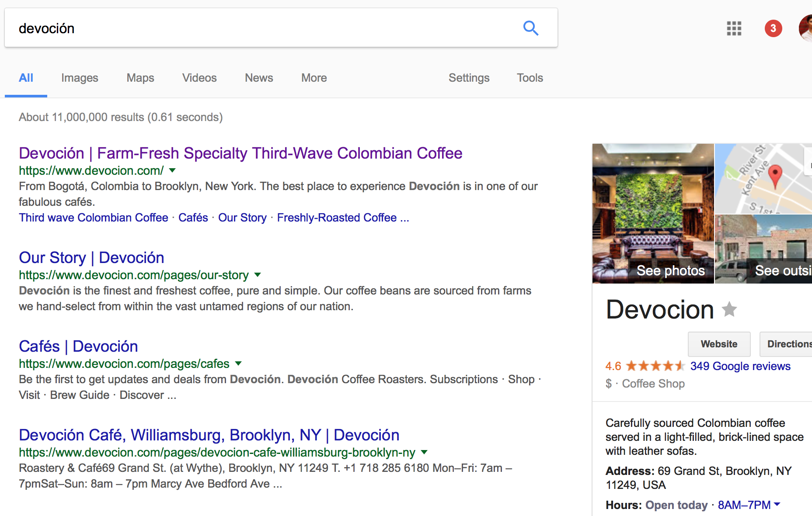Image resolution: width=812 pixels, height=516 pixels.
Task: Open the Tools search options
Action: [530, 78]
